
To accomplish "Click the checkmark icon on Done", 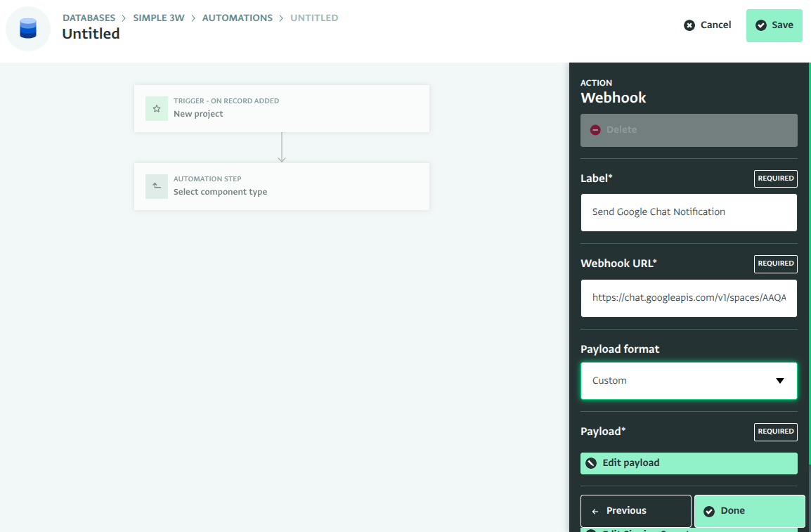I will [x=709, y=512].
